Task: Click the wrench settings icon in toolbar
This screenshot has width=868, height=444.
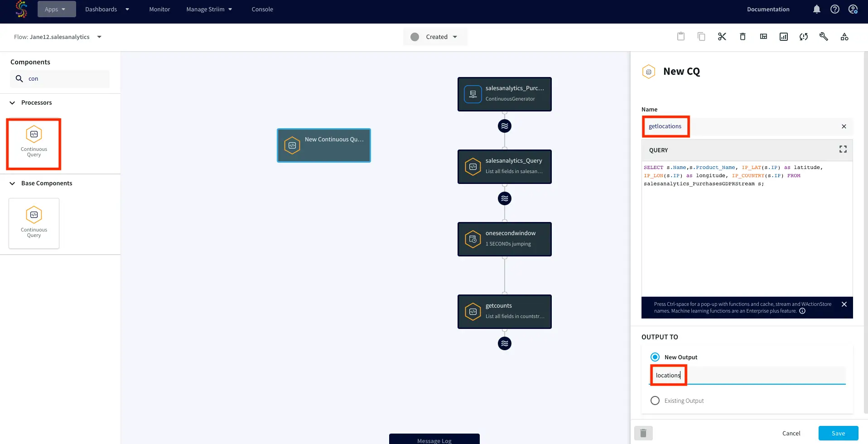Action: 824,37
